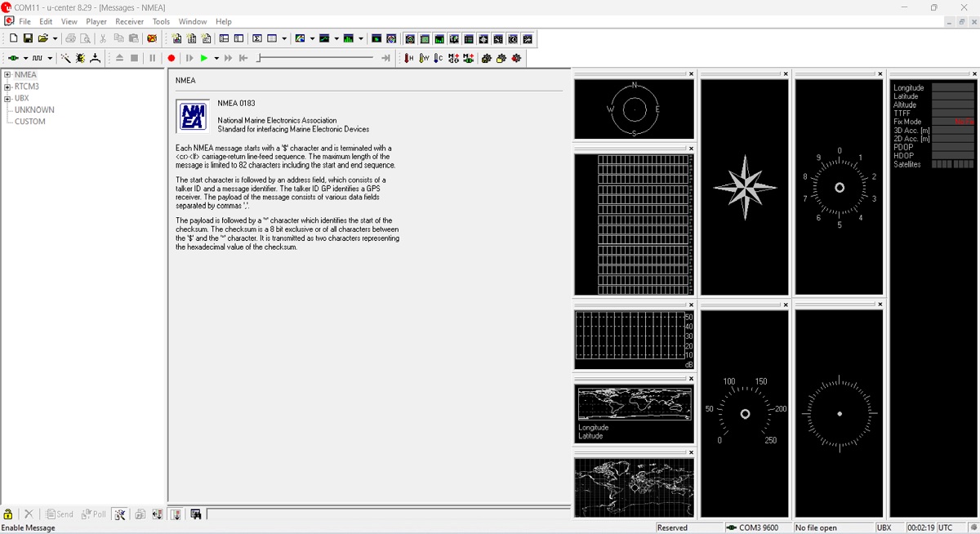
Task: Click the player position slider track
Action: click(x=318, y=58)
